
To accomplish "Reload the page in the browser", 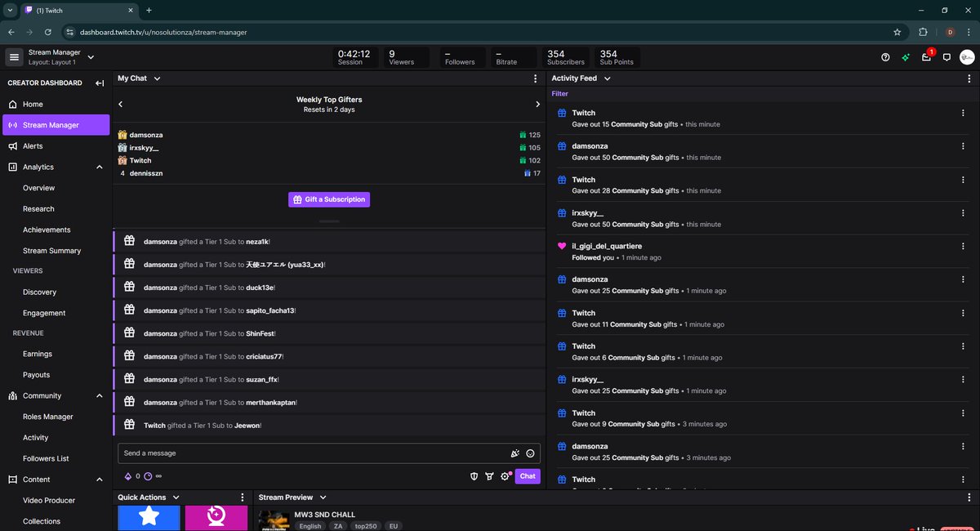I will [48, 33].
